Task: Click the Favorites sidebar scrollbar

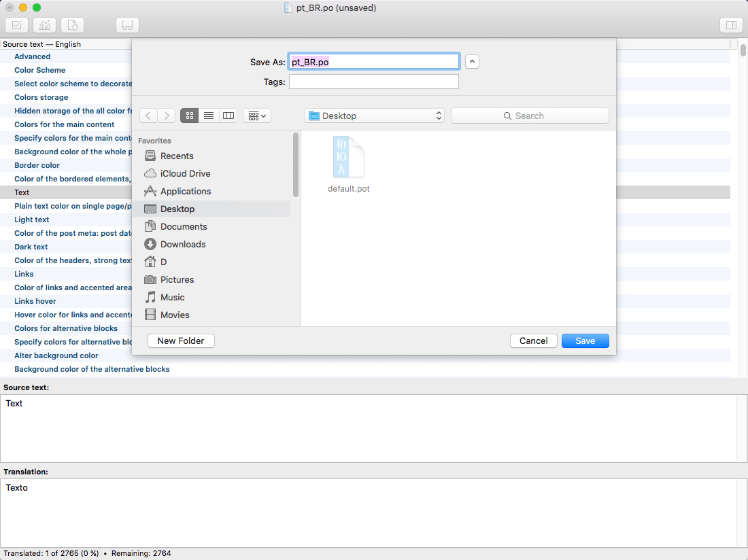Action: [x=296, y=164]
